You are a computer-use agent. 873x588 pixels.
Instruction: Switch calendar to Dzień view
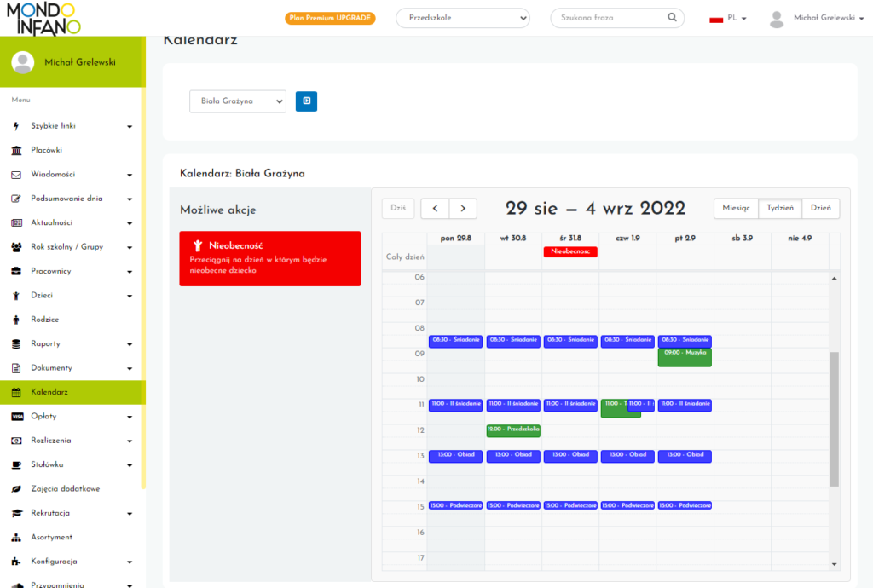pos(821,208)
